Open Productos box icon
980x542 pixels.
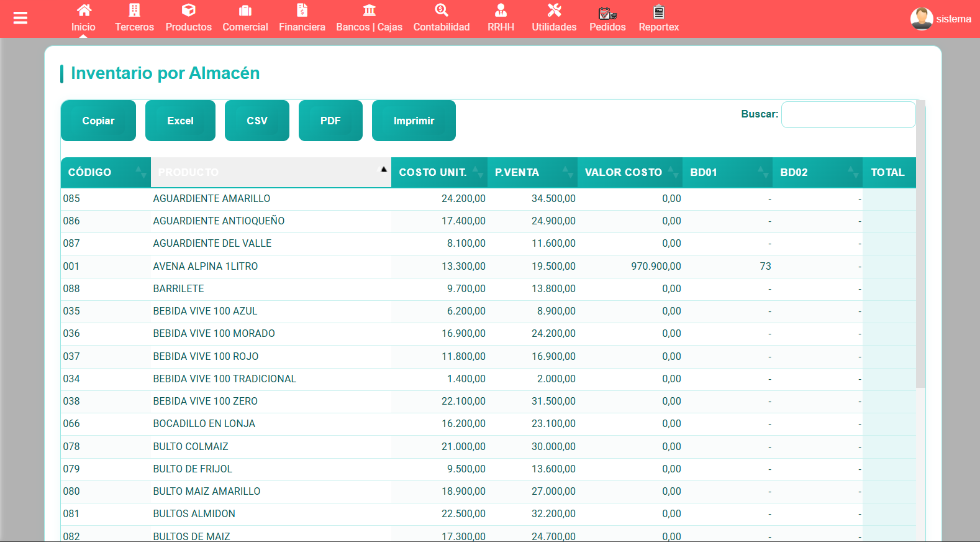coord(188,11)
